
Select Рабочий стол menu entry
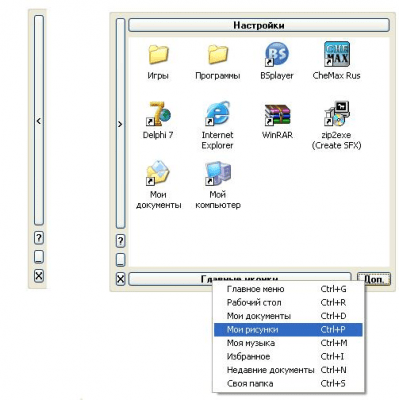pos(288,303)
